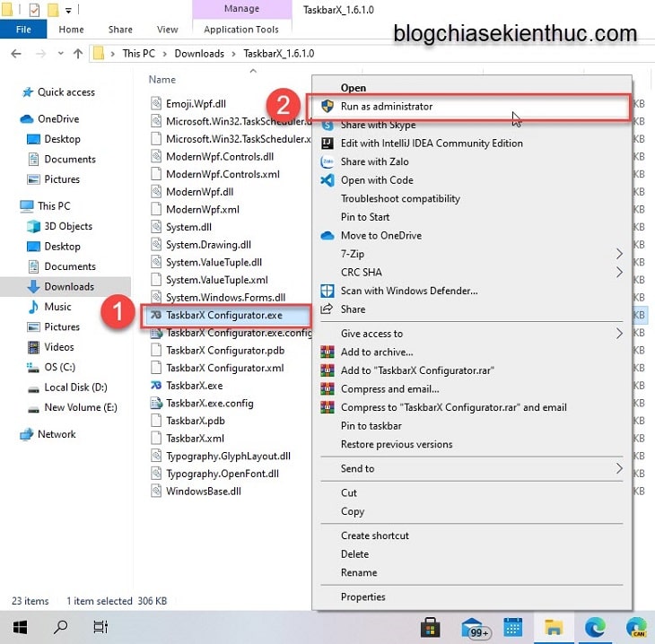Switch to the View ribbon tab
The height and width of the screenshot is (644, 655).
(x=167, y=30)
